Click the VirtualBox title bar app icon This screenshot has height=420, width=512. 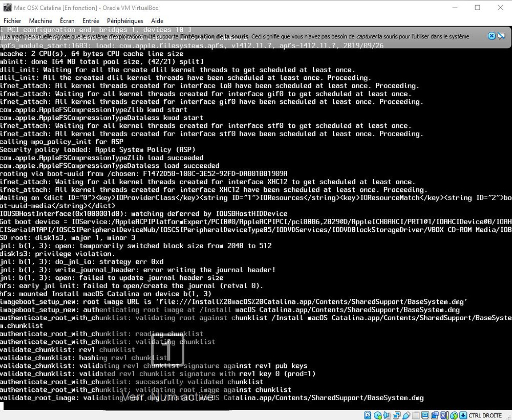[7, 8]
